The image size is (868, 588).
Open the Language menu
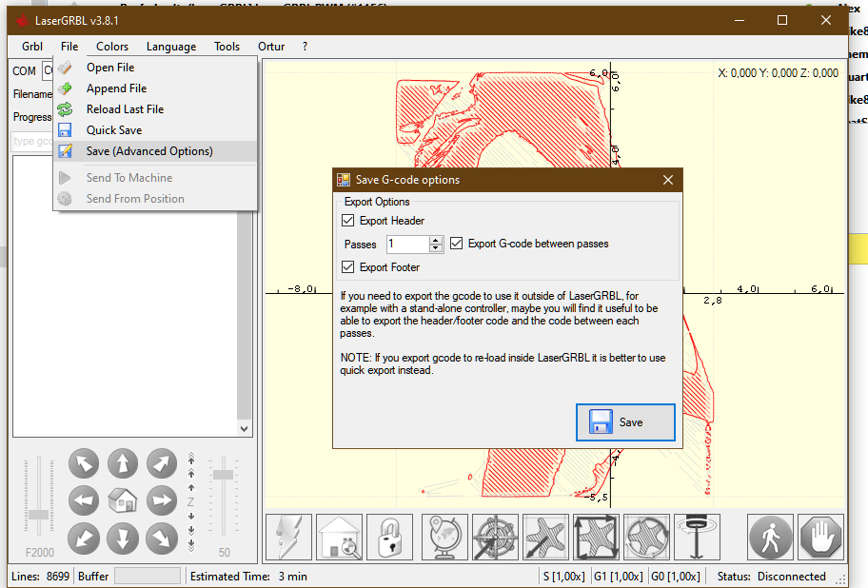tap(171, 47)
